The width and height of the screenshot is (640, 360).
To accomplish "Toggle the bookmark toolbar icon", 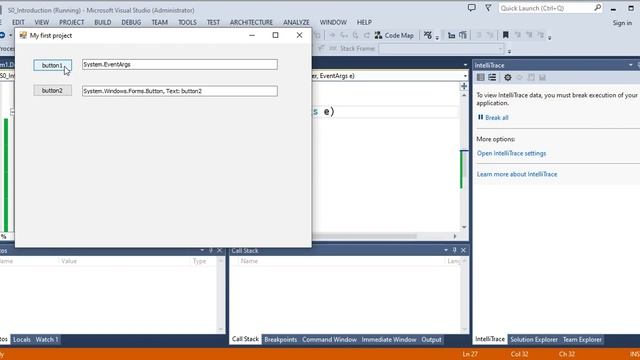I will [x=505, y=36].
